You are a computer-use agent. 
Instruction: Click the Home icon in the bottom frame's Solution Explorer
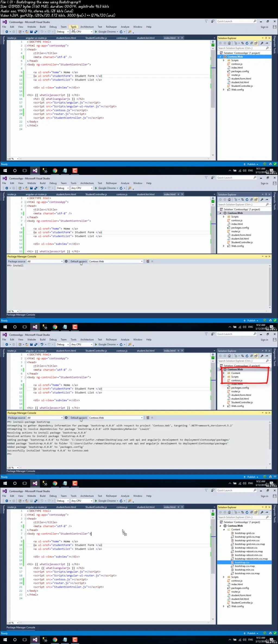point(229,512)
